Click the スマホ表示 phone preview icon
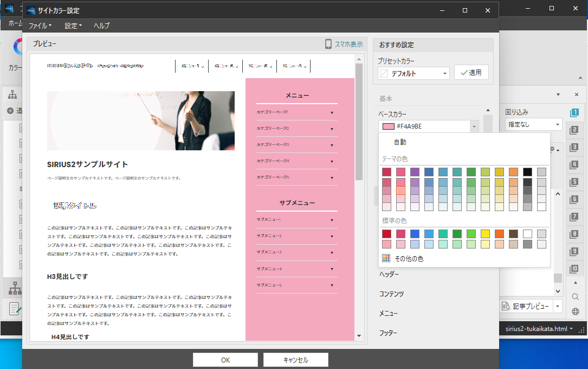Image resolution: width=588 pixels, height=369 pixels. tap(328, 44)
